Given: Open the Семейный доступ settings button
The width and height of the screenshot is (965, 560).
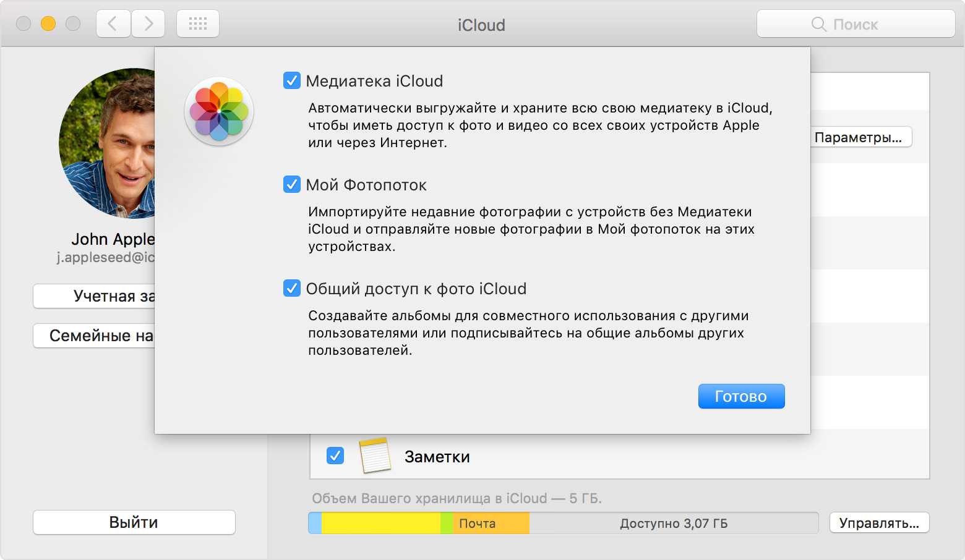Looking at the screenshot, I should (x=94, y=336).
